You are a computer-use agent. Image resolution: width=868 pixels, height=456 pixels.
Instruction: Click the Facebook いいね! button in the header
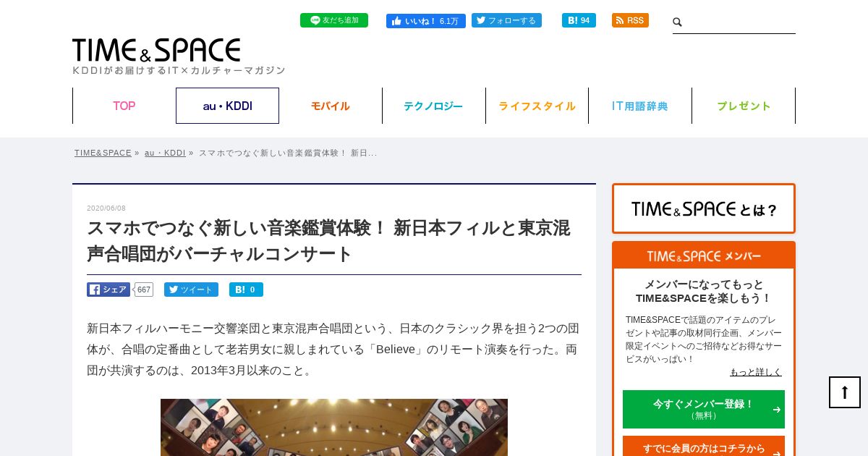426,21
